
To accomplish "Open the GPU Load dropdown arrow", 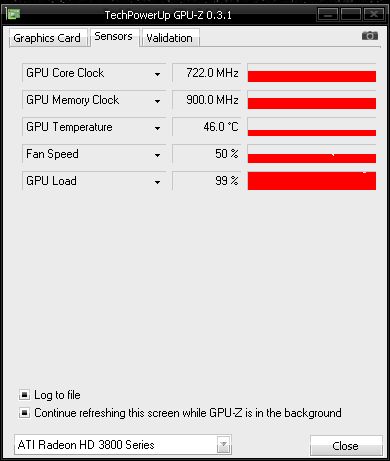I will [157, 182].
